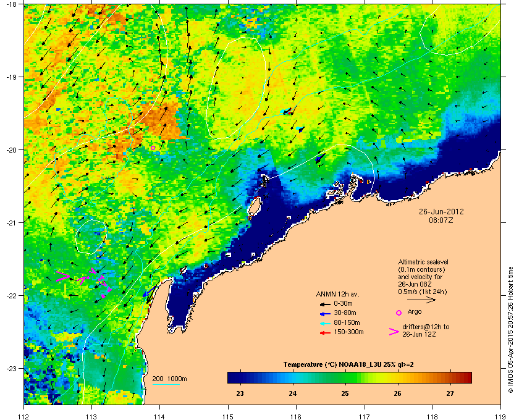Click the latitude axis label -23
Image resolution: width=519 pixels, height=420 pixels.
click(11, 368)
